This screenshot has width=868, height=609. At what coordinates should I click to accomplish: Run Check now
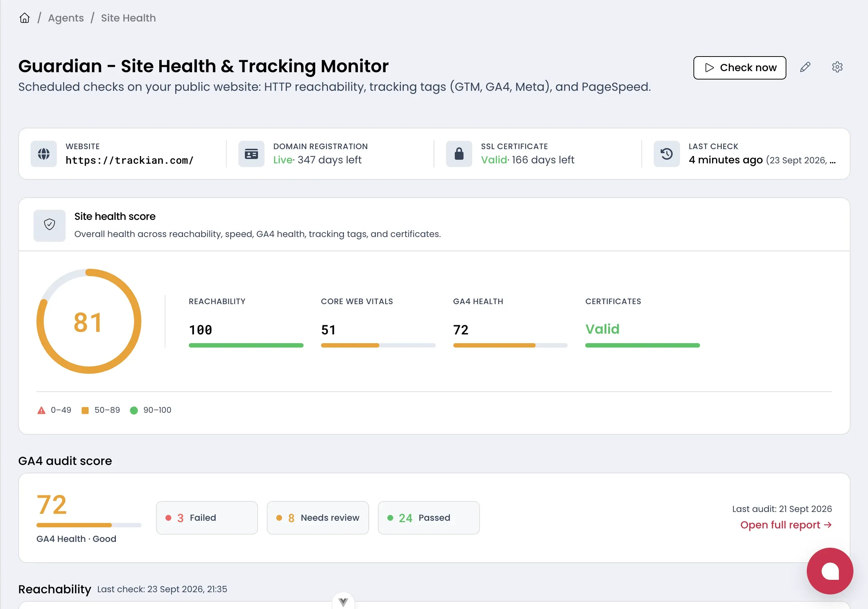pos(739,68)
